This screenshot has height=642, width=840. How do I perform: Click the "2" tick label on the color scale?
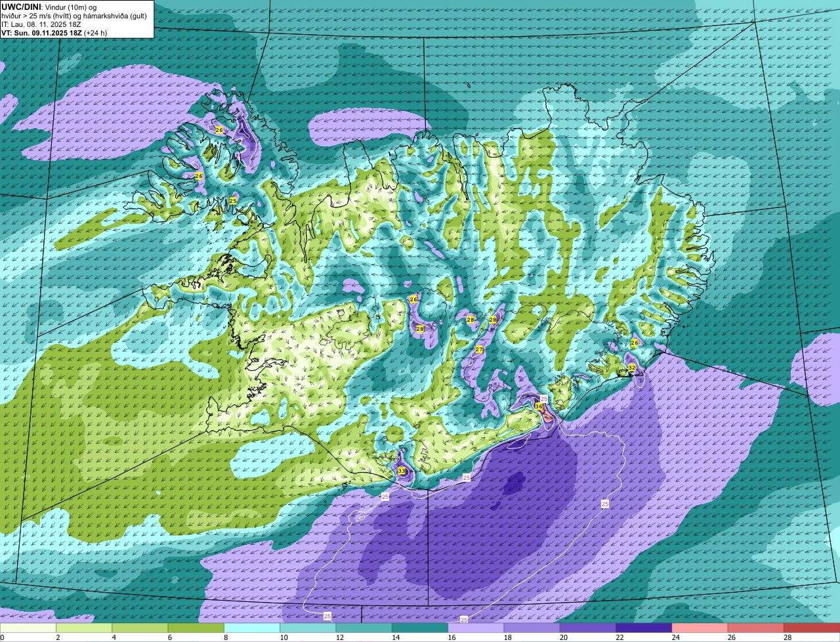click(x=58, y=637)
